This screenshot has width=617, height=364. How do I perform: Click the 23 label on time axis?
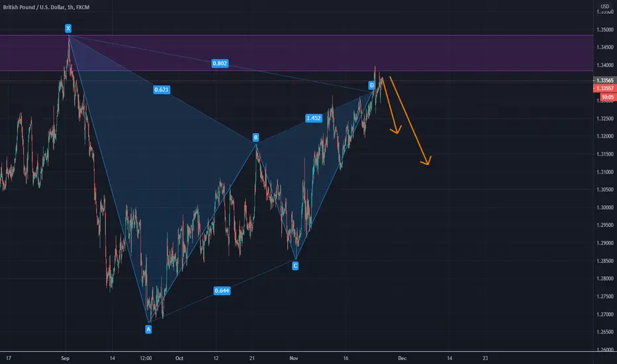[485, 358]
